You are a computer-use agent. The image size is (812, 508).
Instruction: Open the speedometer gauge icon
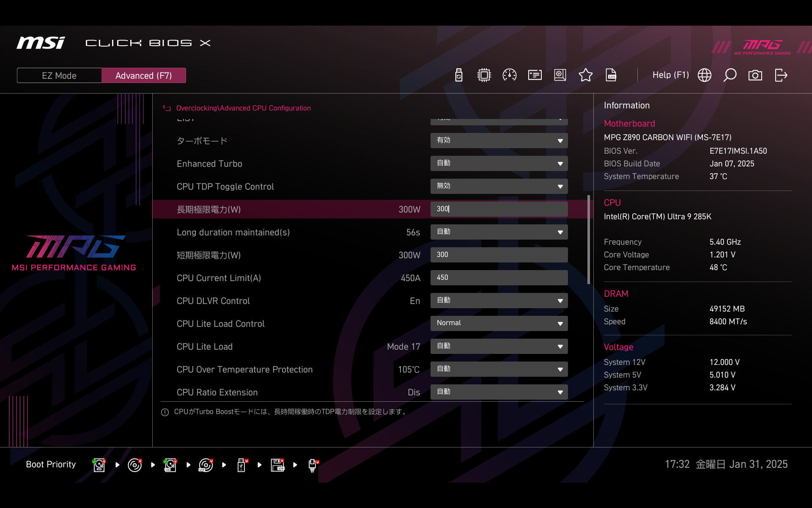509,75
